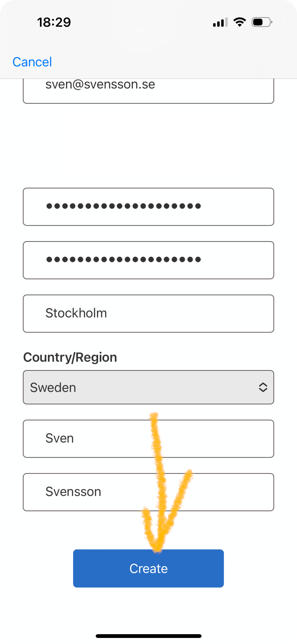
Task: Click the "Sweden" text in selector
Action: coord(53,388)
